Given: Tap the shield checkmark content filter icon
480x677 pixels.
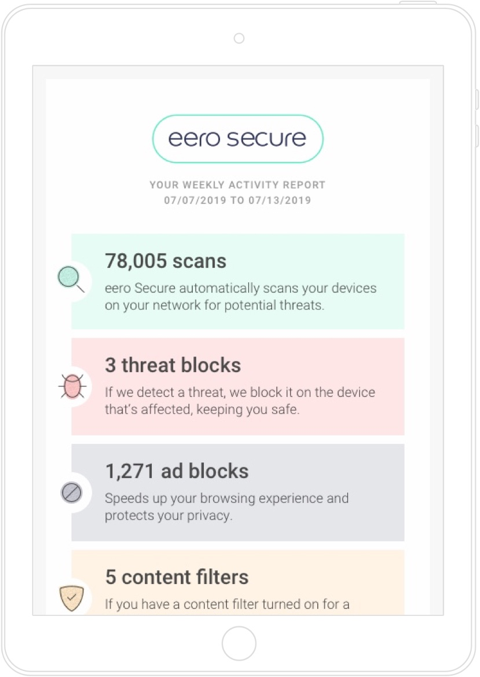Looking at the screenshot, I should 71,598.
